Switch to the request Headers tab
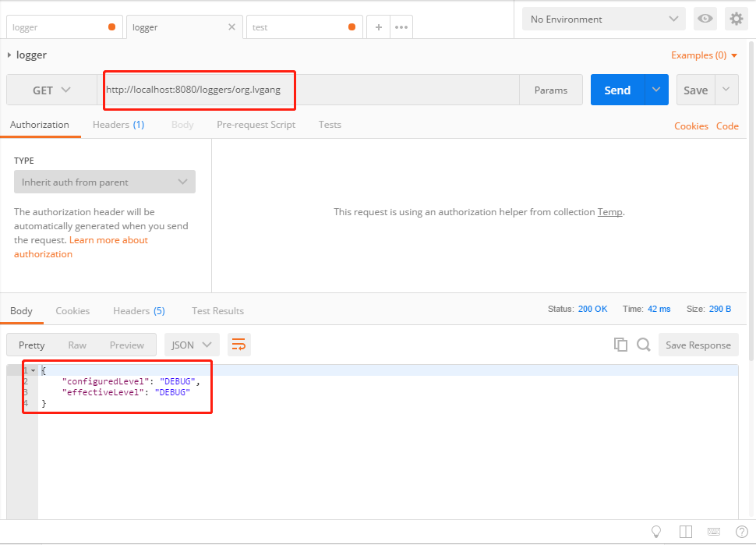Screen dimensions: 756x545 [118, 125]
